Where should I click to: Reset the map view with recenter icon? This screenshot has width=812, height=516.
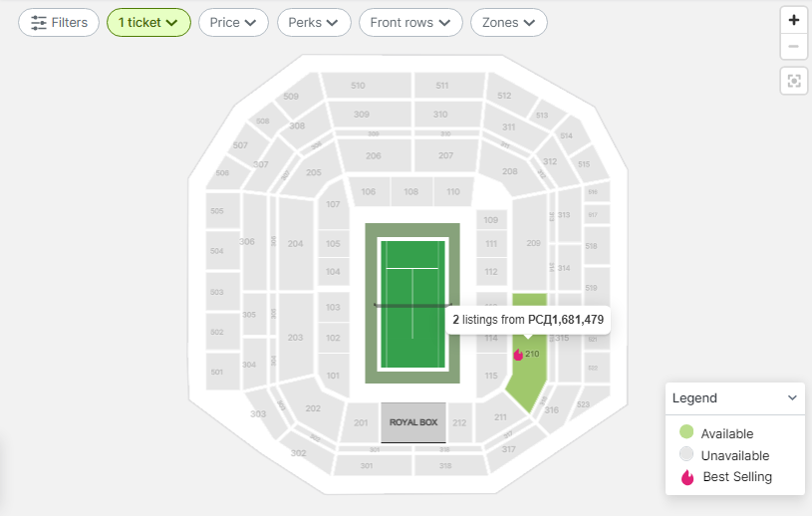794,81
